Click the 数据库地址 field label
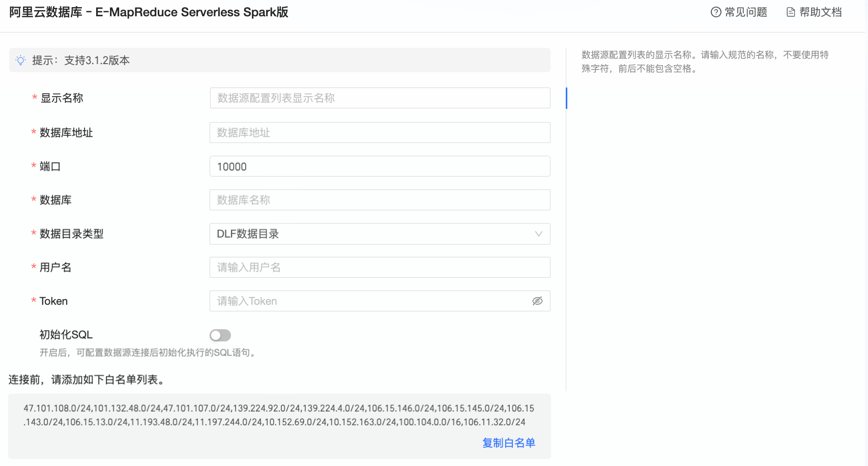 66,133
